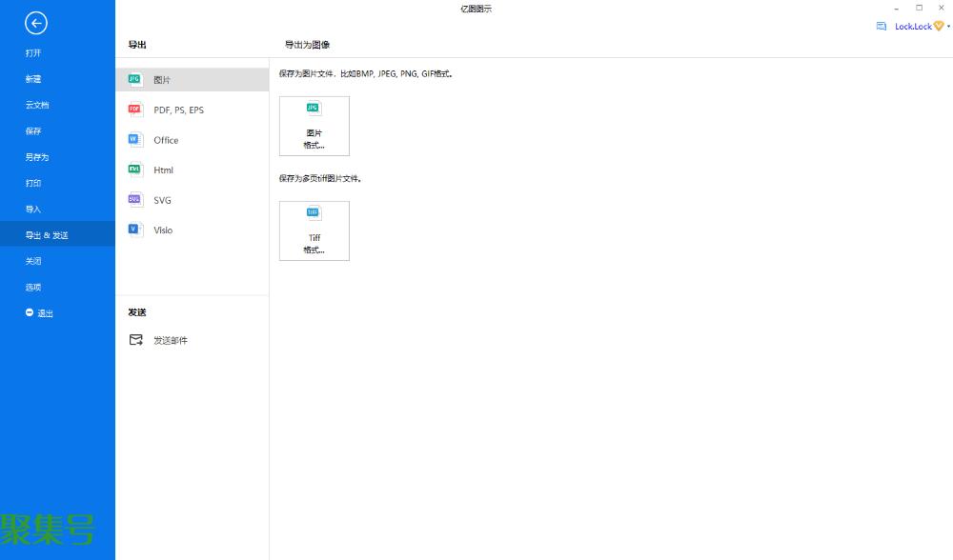Choose the Html export icon

tap(135, 170)
